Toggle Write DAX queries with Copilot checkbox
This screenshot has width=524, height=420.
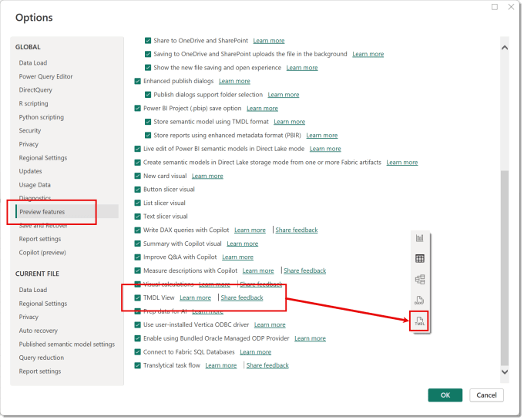click(138, 231)
